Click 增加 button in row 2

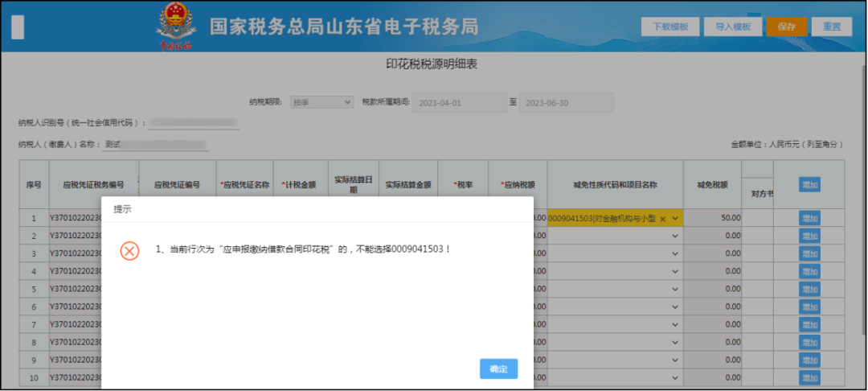[x=809, y=236]
